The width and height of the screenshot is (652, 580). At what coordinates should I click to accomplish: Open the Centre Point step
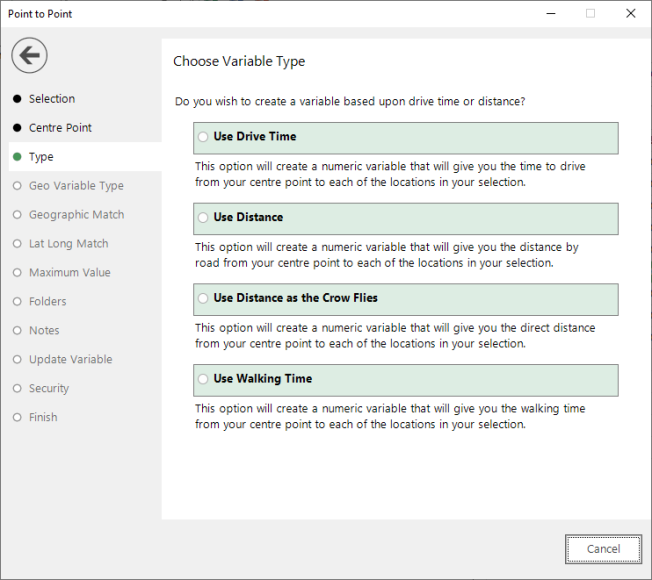click(x=60, y=128)
